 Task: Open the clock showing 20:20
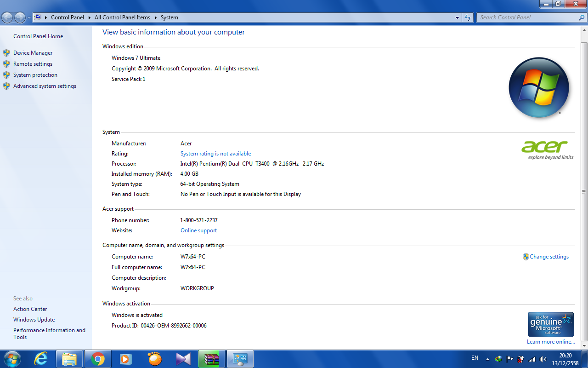565,359
